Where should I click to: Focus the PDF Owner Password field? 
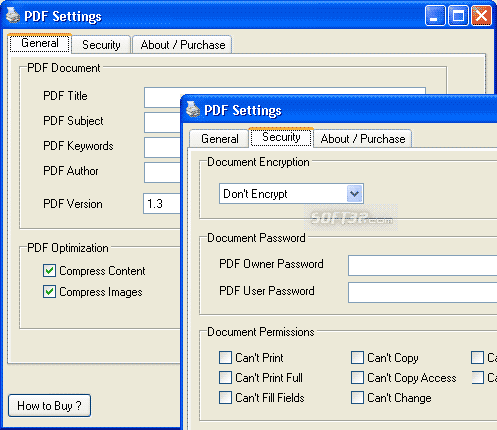click(x=423, y=266)
